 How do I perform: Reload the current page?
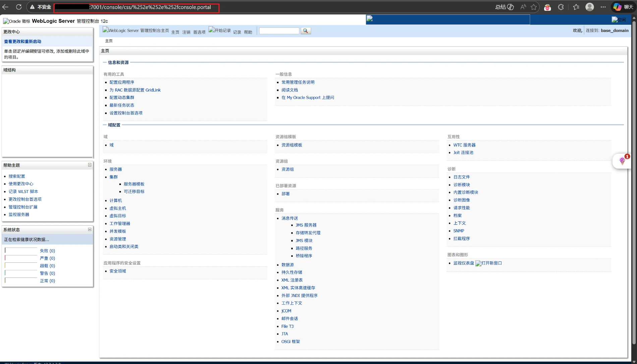pyautogui.click(x=19, y=7)
